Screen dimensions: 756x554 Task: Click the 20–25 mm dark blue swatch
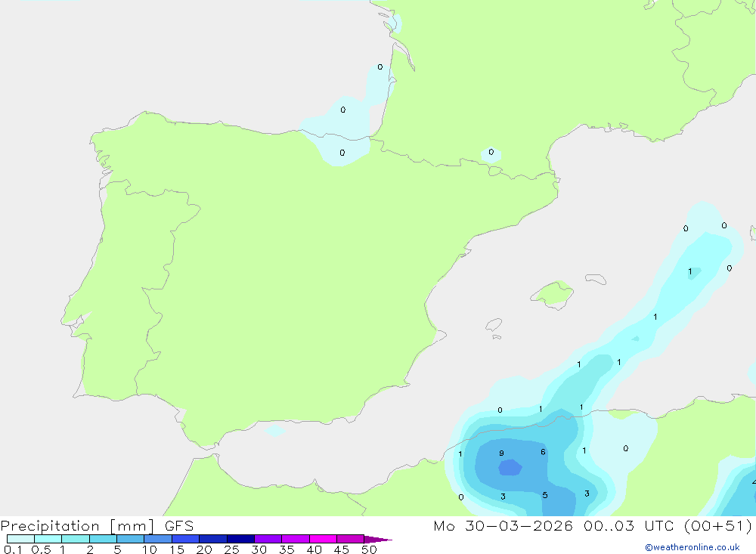(212, 539)
